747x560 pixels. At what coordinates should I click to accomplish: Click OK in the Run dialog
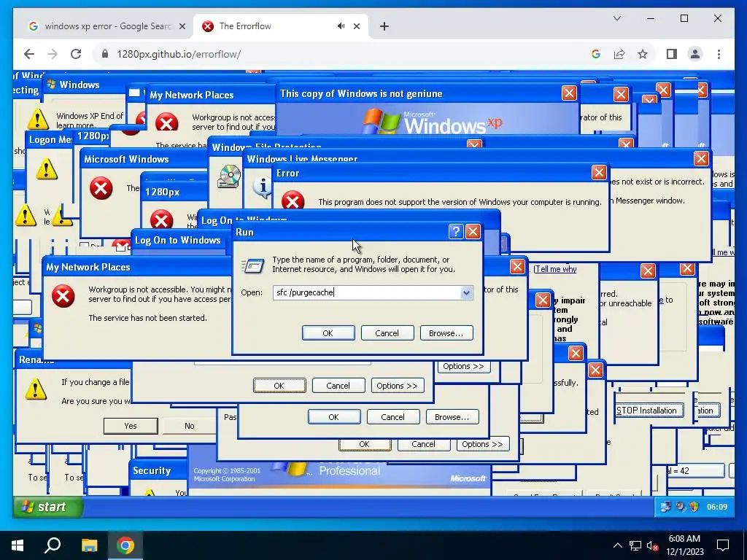click(x=328, y=332)
